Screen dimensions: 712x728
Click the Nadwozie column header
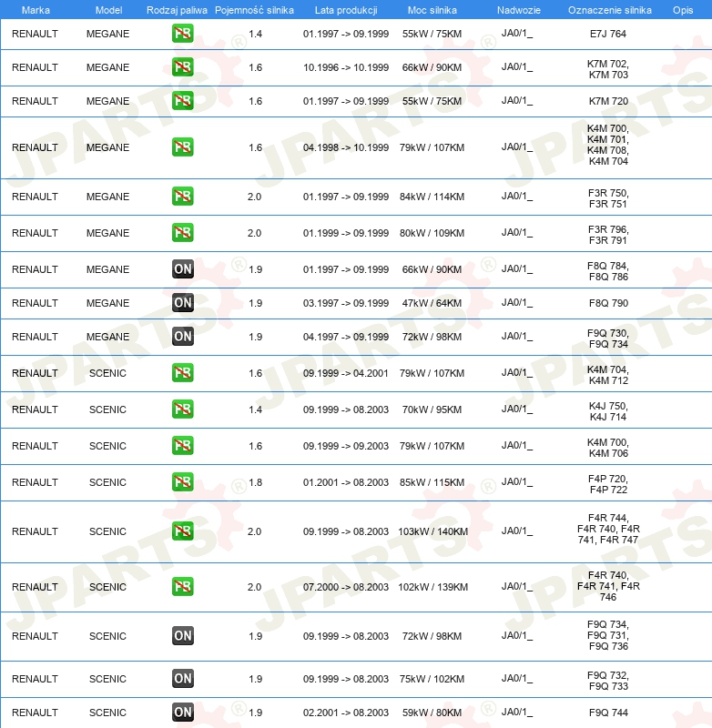[x=519, y=10]
